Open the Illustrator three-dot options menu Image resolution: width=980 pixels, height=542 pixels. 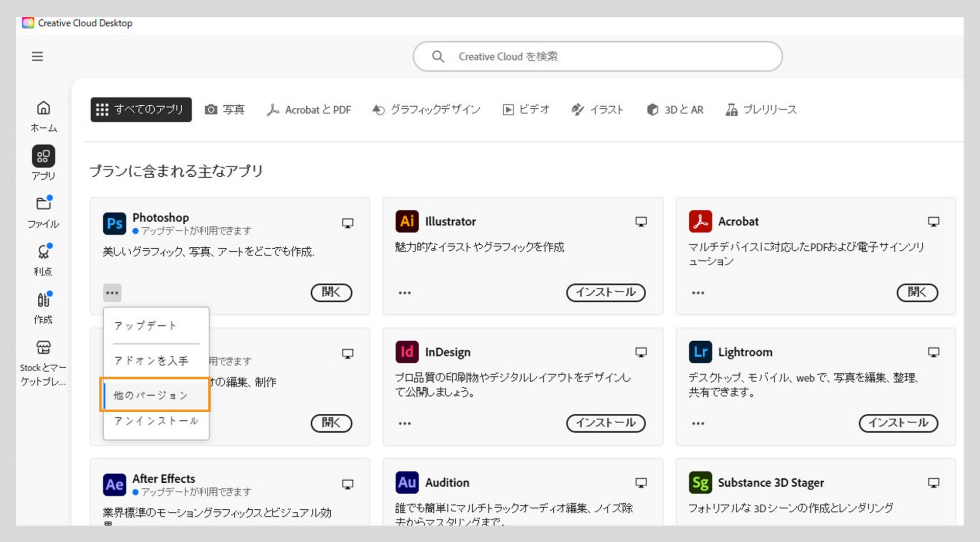point(405,293)
